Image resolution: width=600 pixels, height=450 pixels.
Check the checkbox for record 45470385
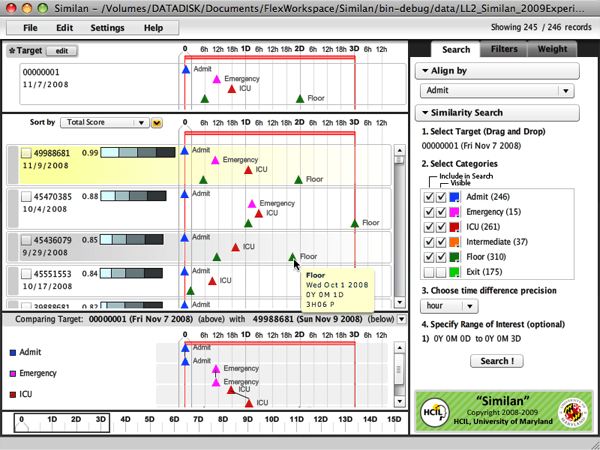click(28, 197)
